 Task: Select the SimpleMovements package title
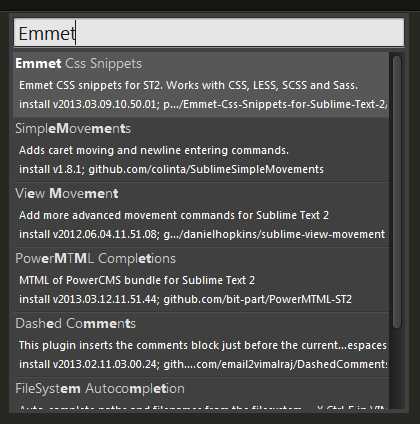(73, 129)
